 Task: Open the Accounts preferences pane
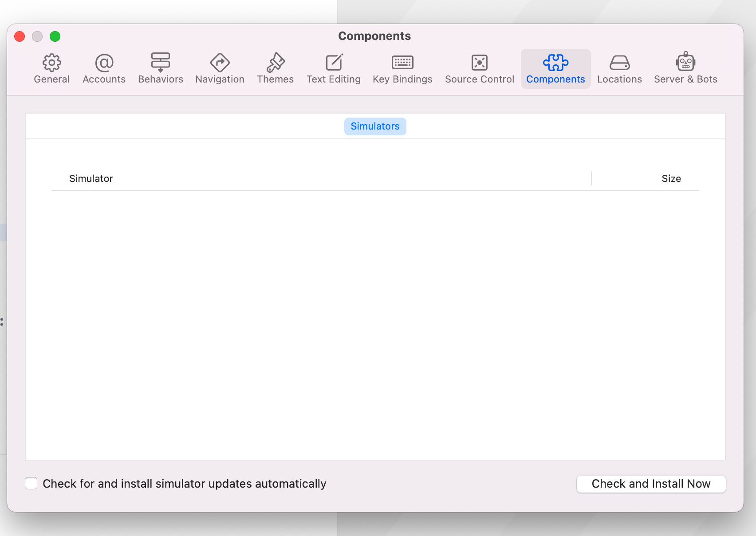tap(104, 69)
